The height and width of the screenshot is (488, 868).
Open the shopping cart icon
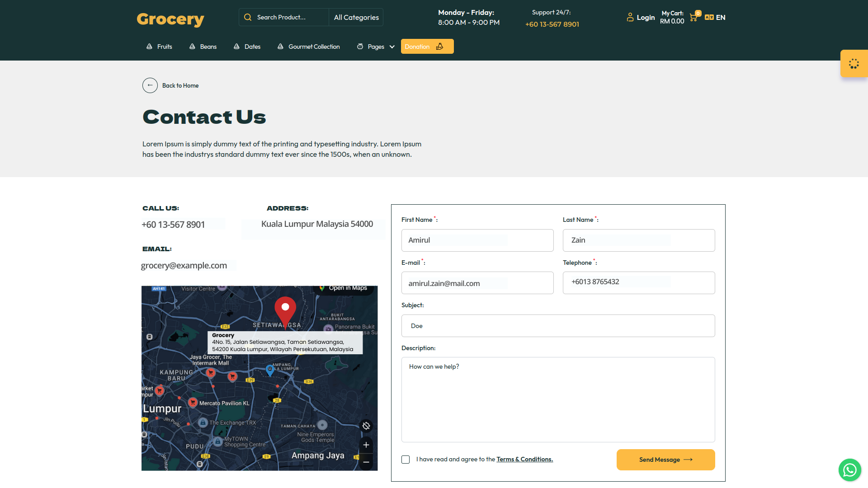pyautogui.click(x=693, y=18)
